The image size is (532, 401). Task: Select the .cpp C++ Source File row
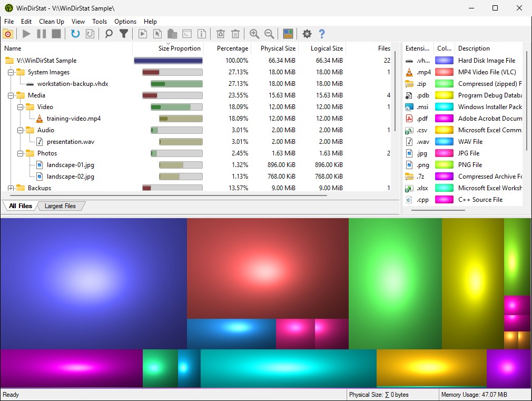(463, 200)
